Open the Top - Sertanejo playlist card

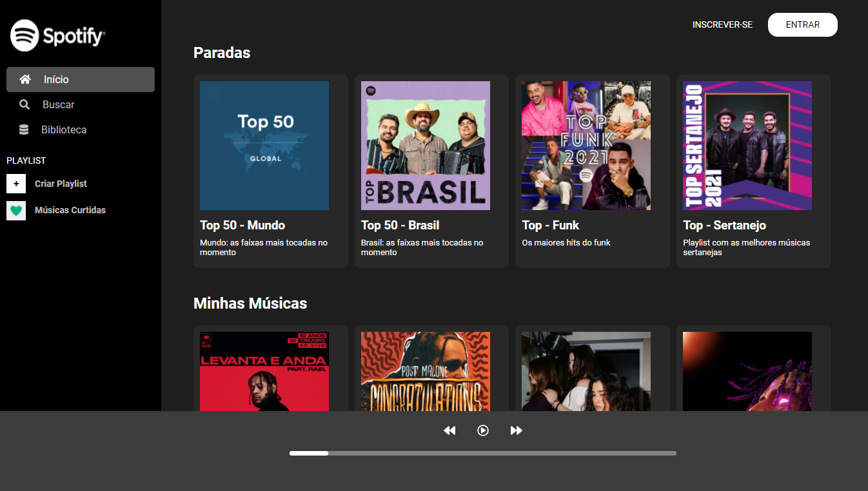(x=747, y=145)
